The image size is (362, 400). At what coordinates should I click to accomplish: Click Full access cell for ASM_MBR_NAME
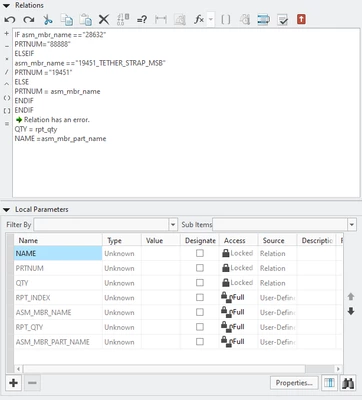238,312
